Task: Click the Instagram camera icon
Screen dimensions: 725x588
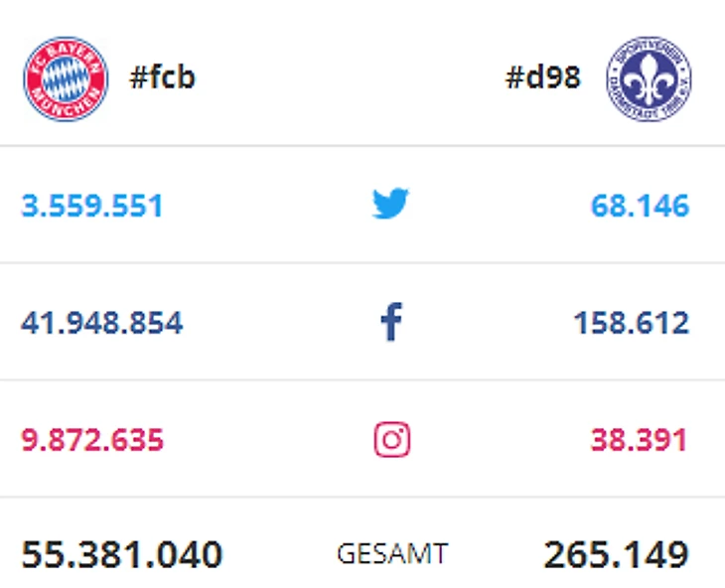Action: click(x=392, y=439)
